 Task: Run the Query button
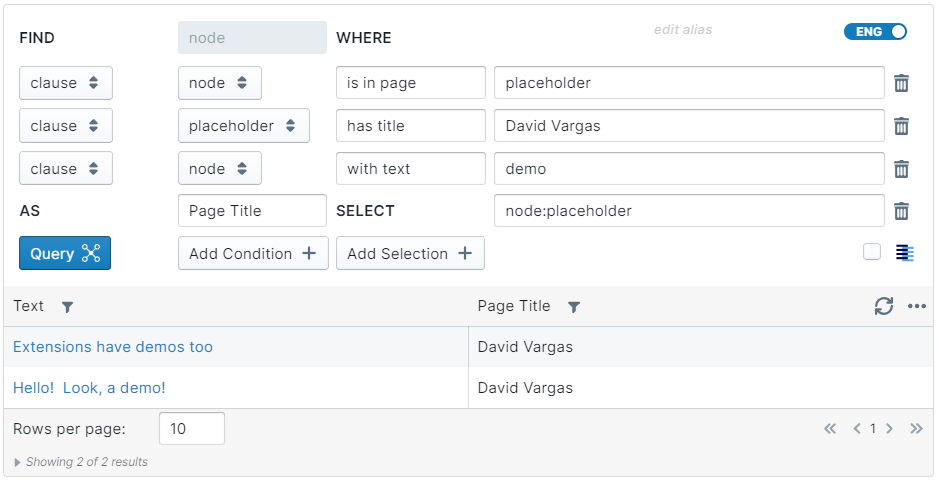pos(65,254)
